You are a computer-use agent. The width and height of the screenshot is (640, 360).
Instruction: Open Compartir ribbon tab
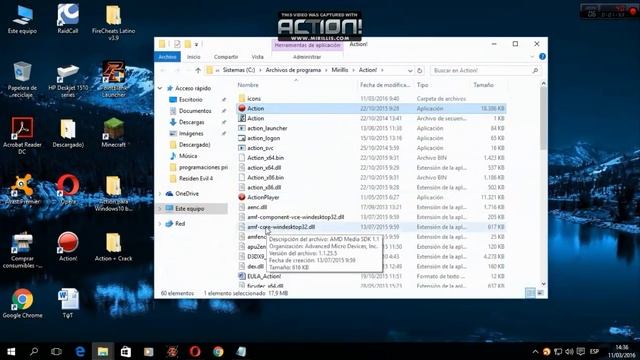point(226,57)
